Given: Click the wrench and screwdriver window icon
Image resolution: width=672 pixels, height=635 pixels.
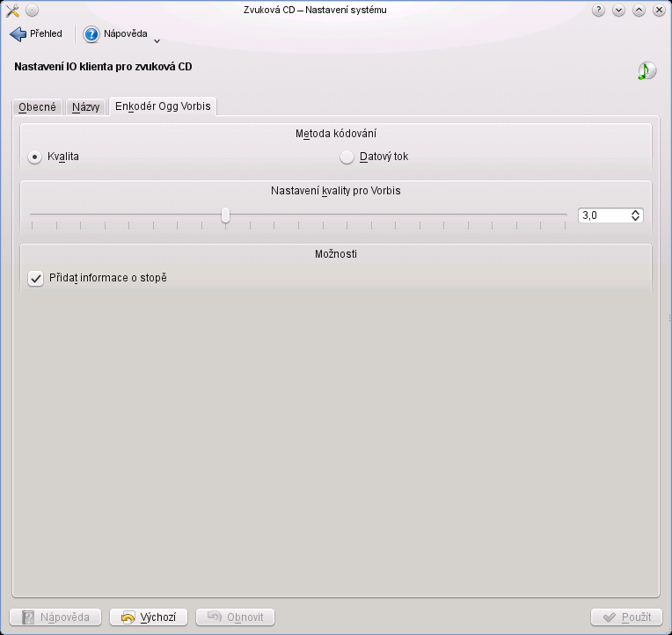Looking at the screenshot, I should pos(12,10).
